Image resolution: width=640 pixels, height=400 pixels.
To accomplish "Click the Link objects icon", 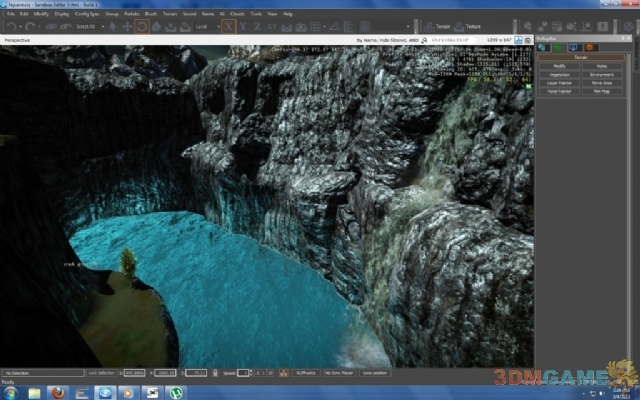I will point(51,27).
